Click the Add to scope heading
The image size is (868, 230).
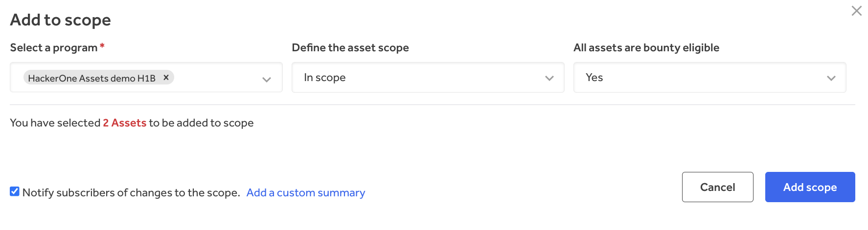click(x=61, y=20)
